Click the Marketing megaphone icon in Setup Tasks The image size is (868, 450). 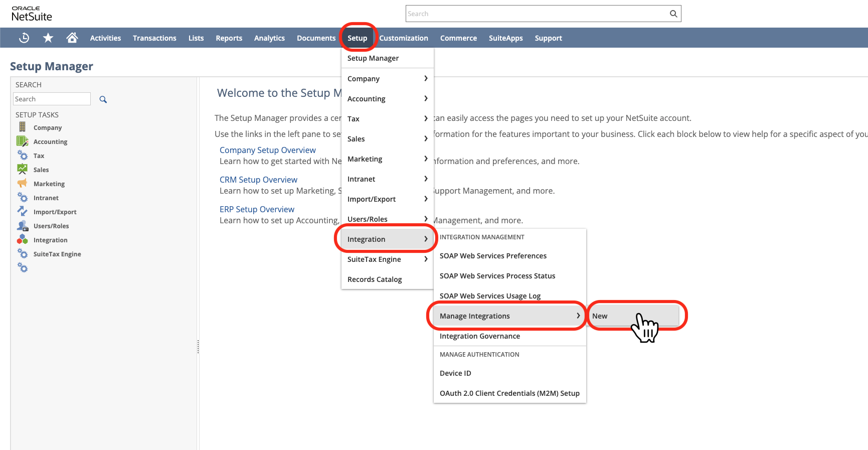click(22, 183)
